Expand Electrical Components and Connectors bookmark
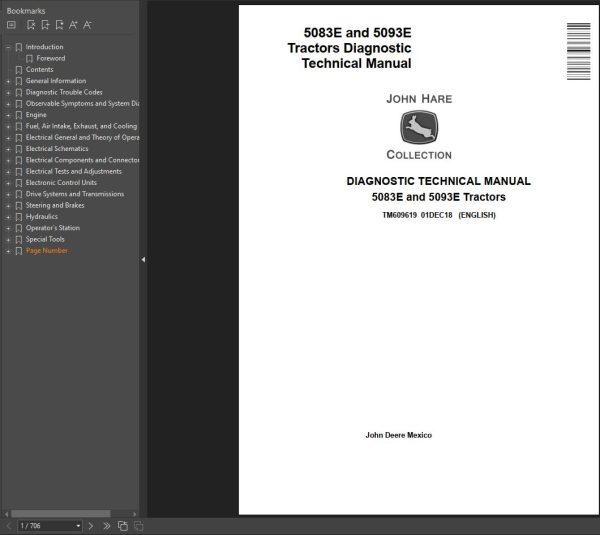The image size is (600, 535). click(x=8, y=161)
